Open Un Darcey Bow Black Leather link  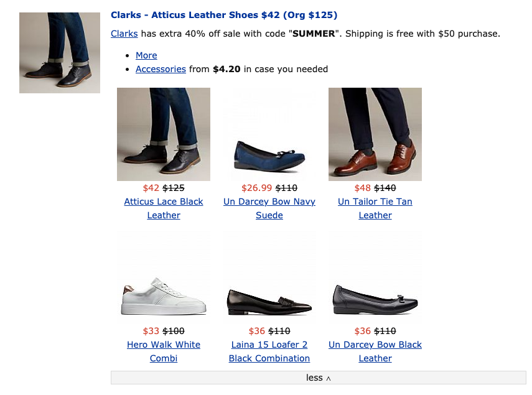(x=375, y=345)
